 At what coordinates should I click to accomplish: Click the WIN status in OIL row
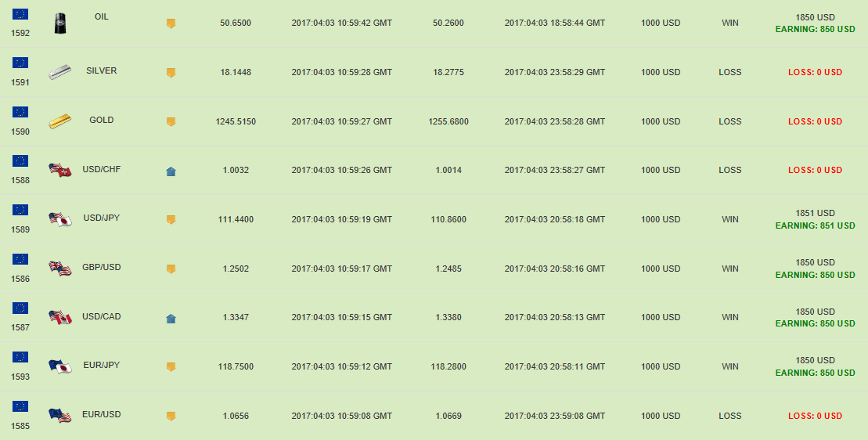pos(729,23)
